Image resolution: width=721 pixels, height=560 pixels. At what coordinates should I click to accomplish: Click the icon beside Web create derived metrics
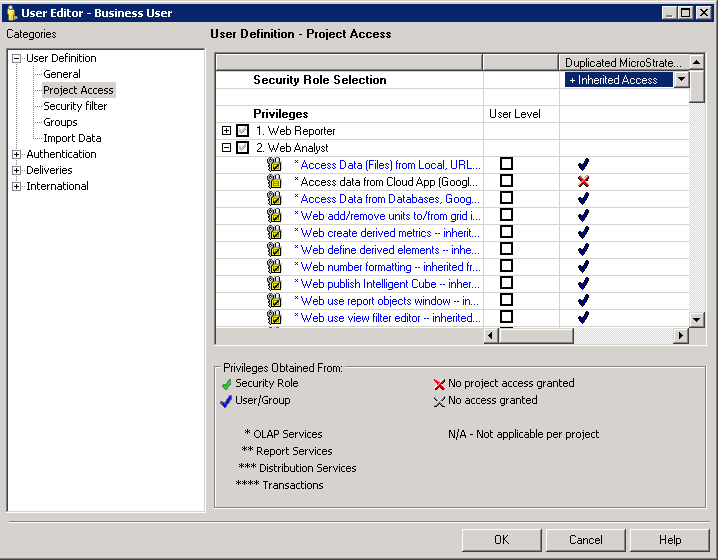pos(274,232)
